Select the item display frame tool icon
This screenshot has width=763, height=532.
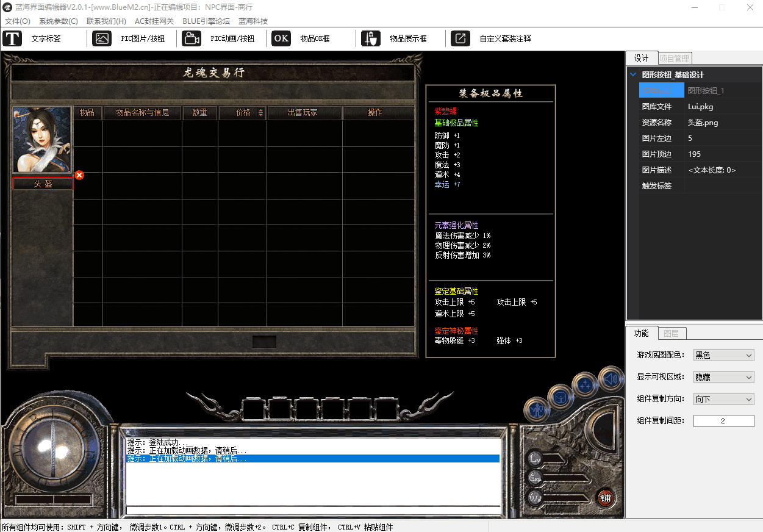tap(371, 38)
